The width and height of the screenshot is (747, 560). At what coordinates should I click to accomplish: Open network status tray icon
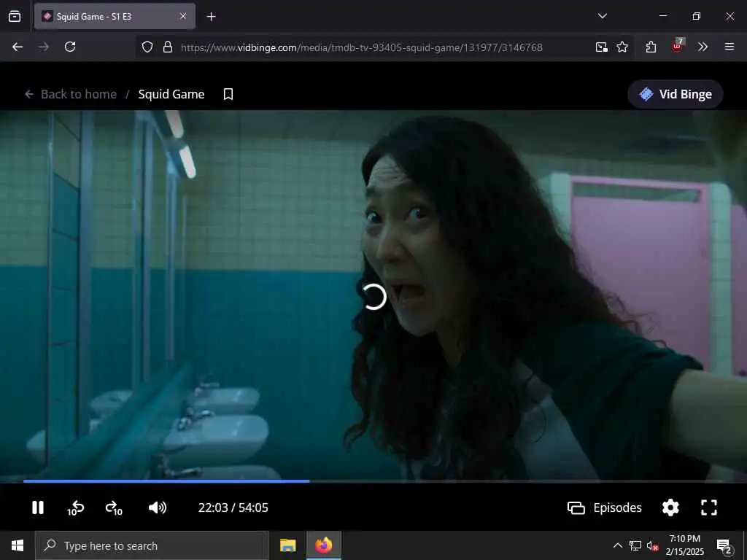[635, 545]
